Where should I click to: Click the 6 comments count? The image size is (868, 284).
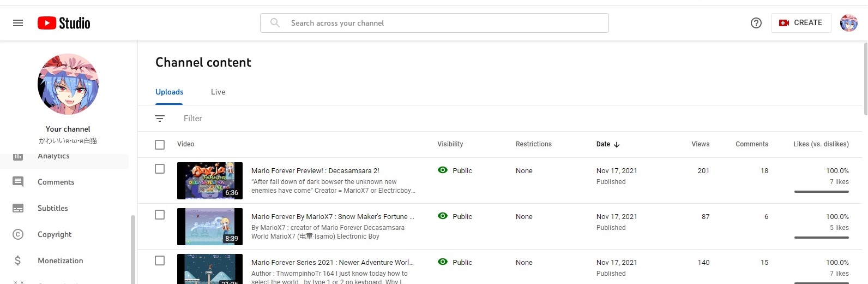[x=766, y=216]
